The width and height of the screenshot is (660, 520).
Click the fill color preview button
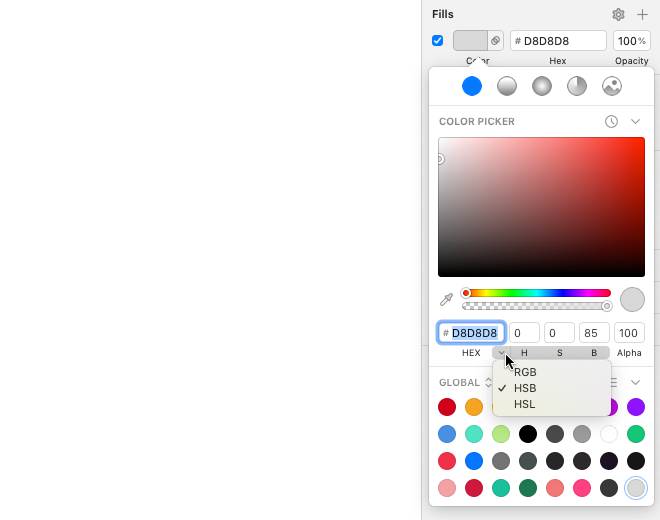point(470,41)
